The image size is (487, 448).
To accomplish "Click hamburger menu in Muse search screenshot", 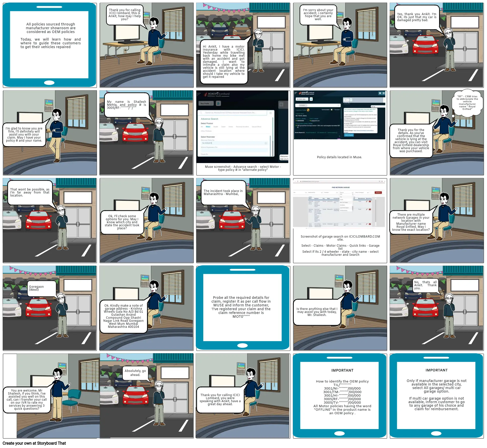I will (x=199, y=94).
